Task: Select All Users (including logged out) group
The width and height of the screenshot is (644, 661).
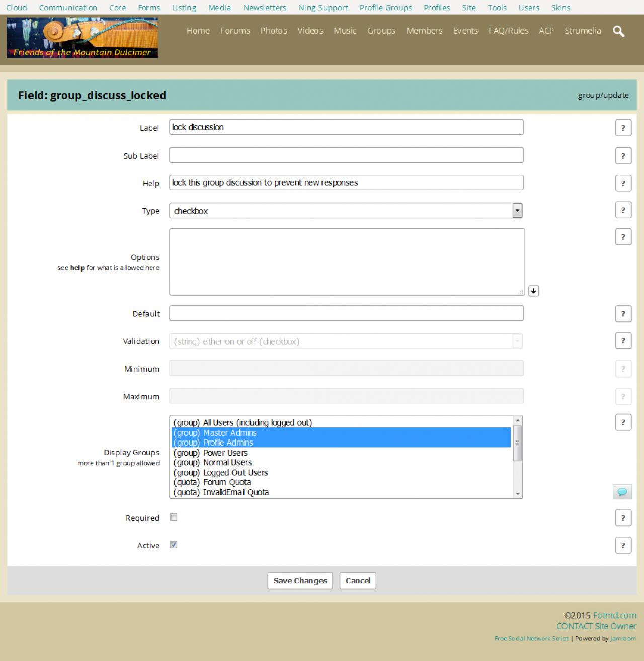Action: [x=341, y=423]
